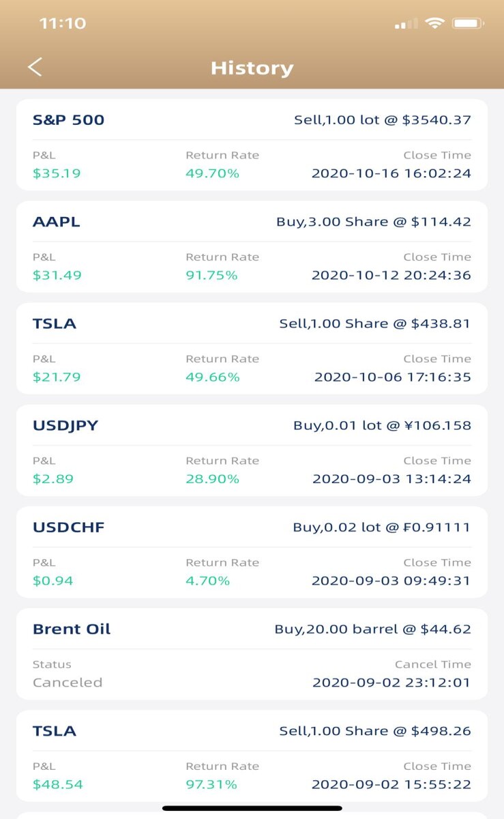
Task: Tap the cellular signal bars icon
Action: 406,25
